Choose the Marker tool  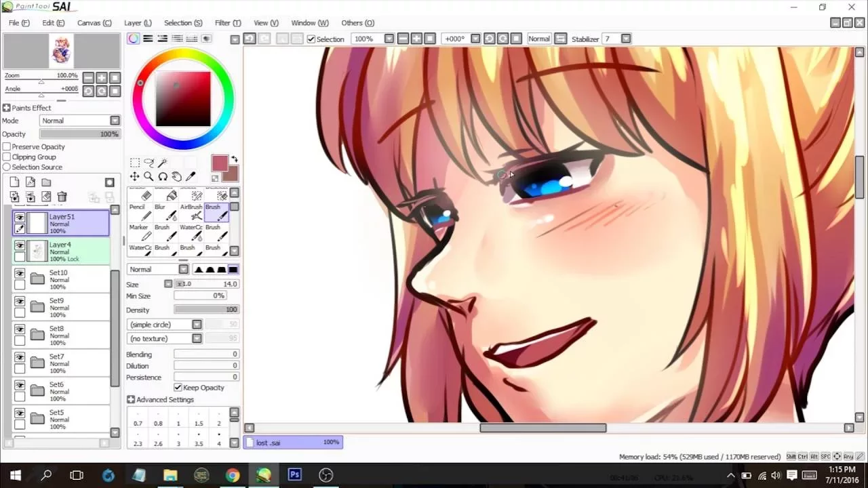tap(140, 232)
